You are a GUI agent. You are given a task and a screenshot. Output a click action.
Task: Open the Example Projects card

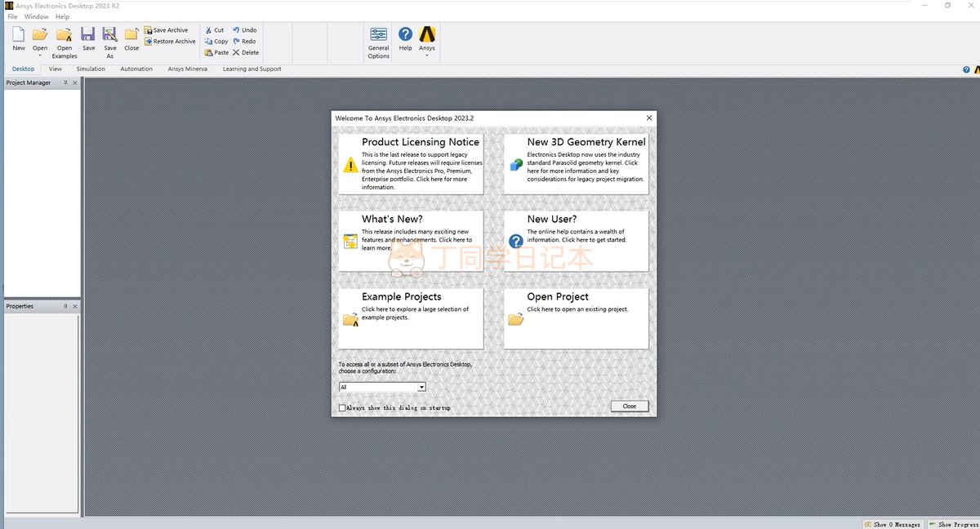411,318
